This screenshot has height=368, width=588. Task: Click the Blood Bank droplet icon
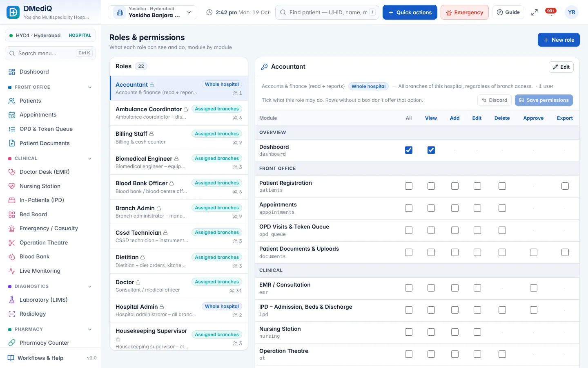coord(12,257)
